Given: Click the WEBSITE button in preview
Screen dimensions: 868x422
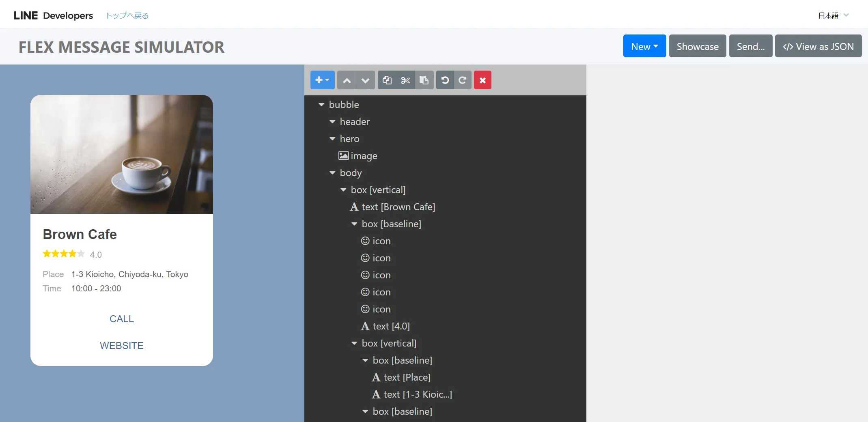Looking at the screenshot, I should [122, 345].
